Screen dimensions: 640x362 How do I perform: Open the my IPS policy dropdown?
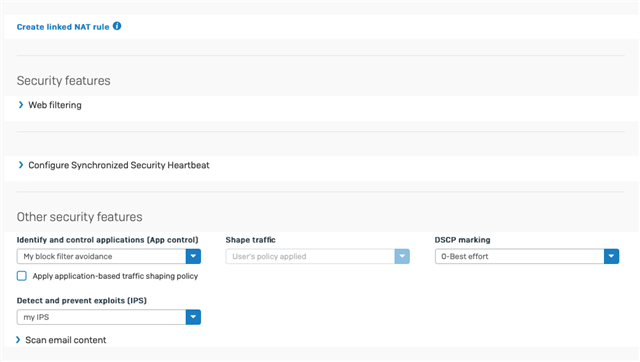click(x=109, y=317)
